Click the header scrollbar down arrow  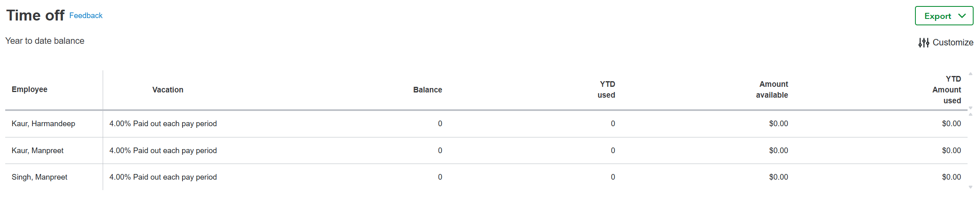(x=970, y=108)
